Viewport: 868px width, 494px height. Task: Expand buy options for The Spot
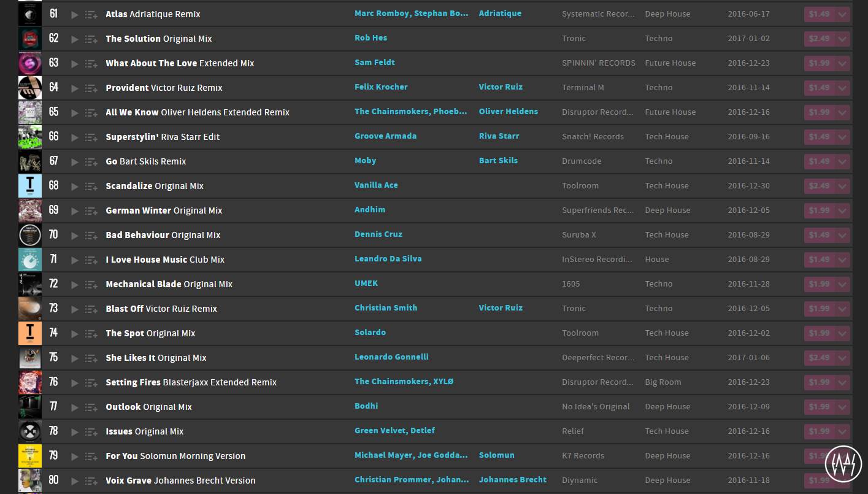(x=843, y=333)
